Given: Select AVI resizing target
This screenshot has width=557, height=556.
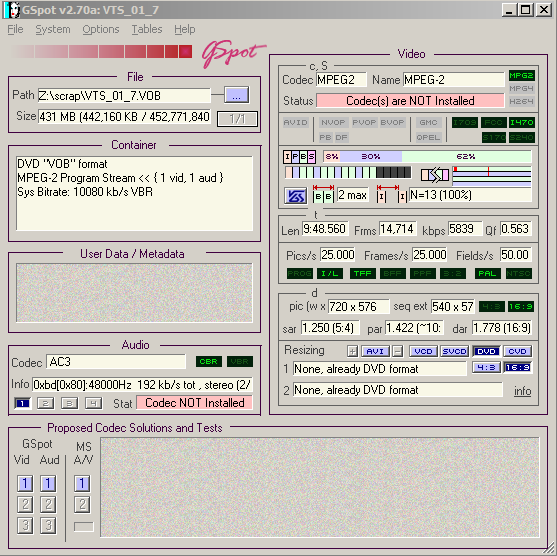Looking at the screenshot, I should pos(375,351).
